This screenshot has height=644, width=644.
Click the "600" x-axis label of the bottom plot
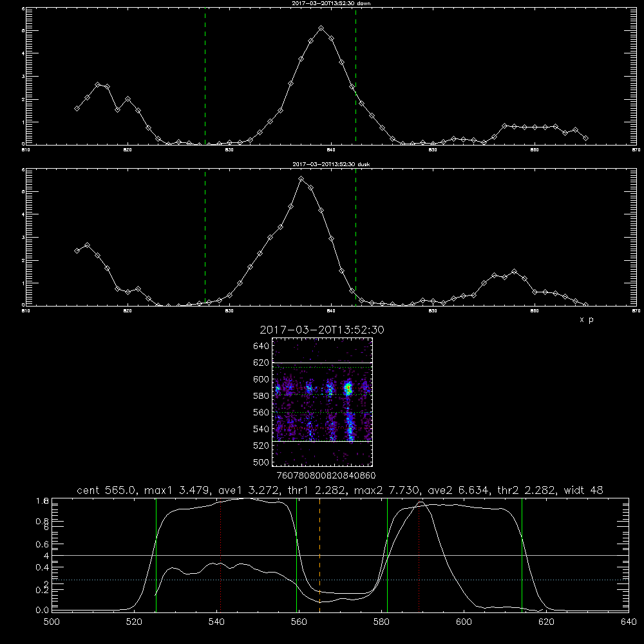point(464,622)
